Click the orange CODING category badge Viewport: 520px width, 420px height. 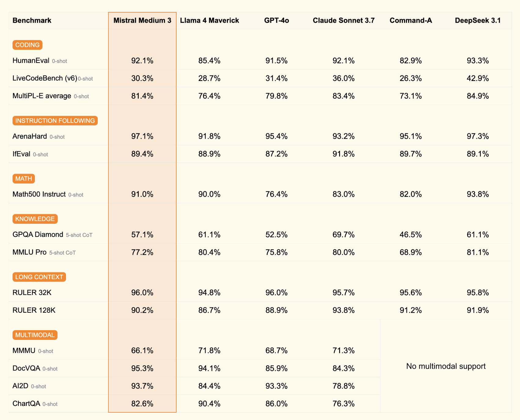[x=27, y=45]
